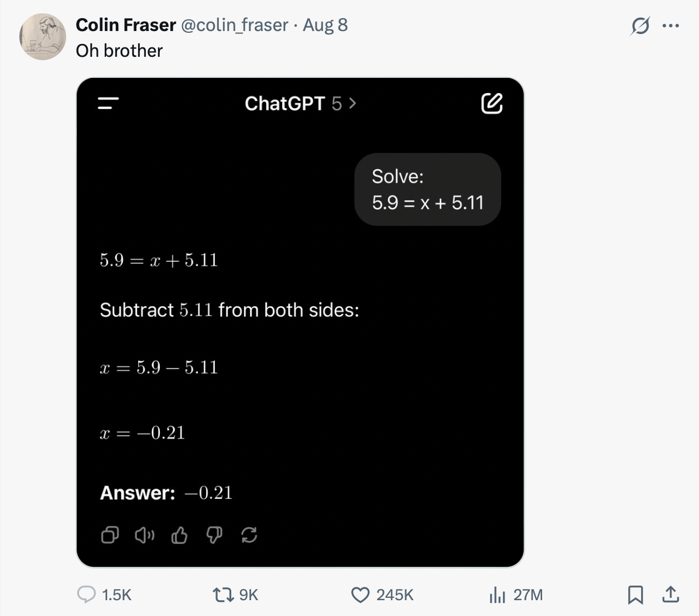Screen dimensions: 699x616
Task: Open the Aug 8 timestamp link
Action: [325, 25]
